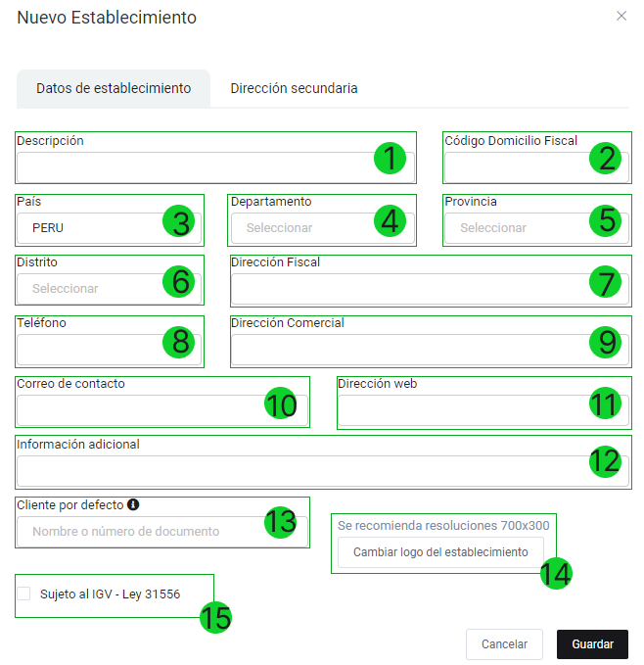Click Cambiar logo del establecimiento
Viewport: 644px width, 665px height.
click(440, 552)
